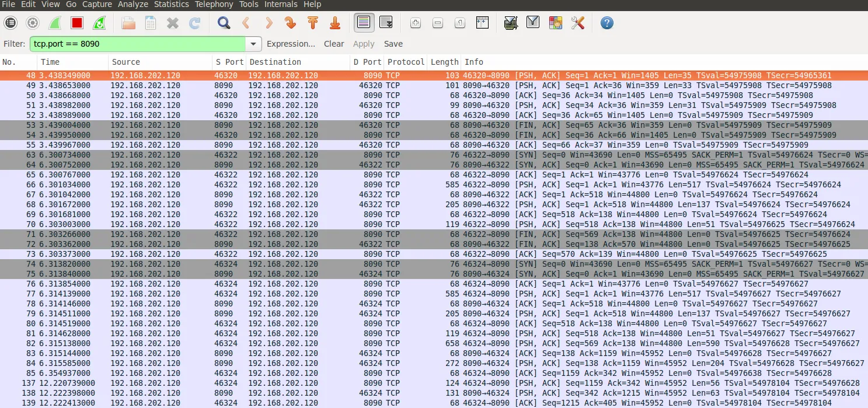Image resolution: width=868 pixels, height=408 pixels.
Task: Sort by the S Port column header
Action: [229, 62]
